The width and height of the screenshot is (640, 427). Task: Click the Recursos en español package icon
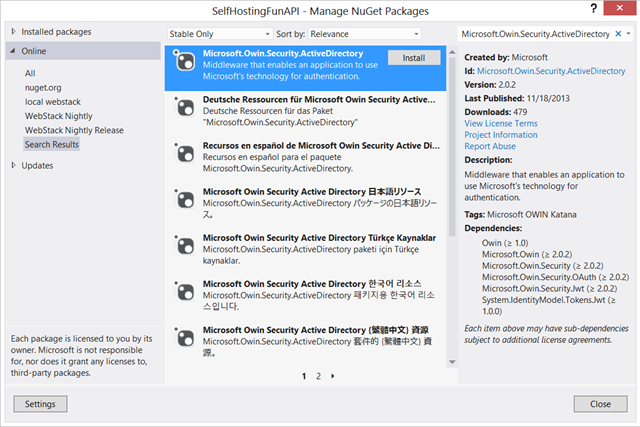tap(184, 153)
